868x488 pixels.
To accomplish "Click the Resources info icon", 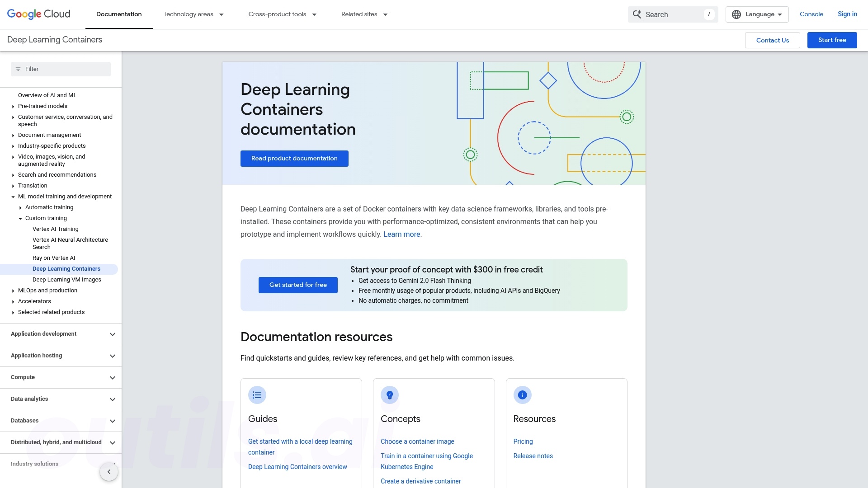I will click(522, 395).
